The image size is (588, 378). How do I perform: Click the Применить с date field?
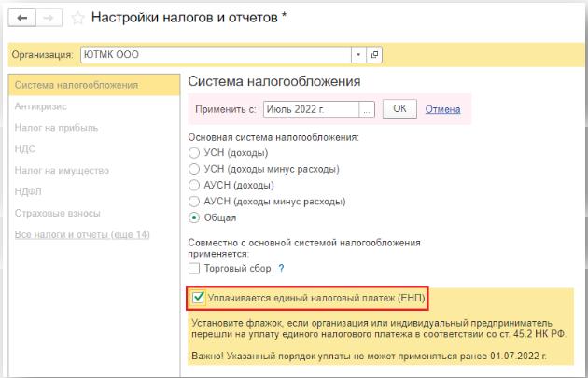tap(312, 109)
